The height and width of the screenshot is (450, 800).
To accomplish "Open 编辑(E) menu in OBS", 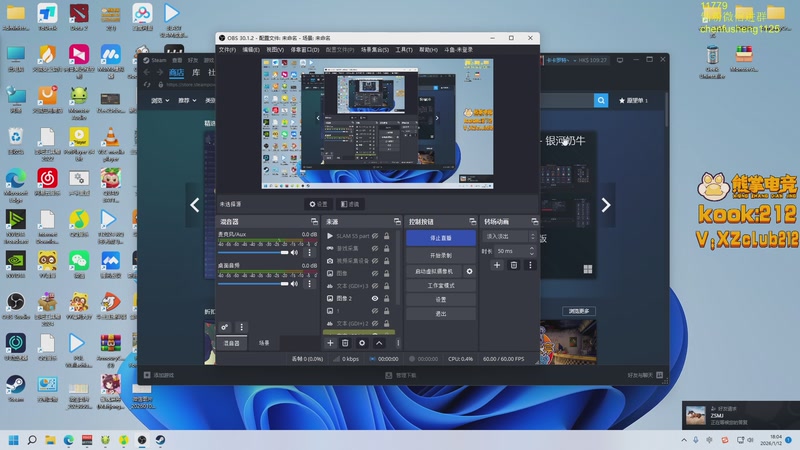I will click(251, 50).
